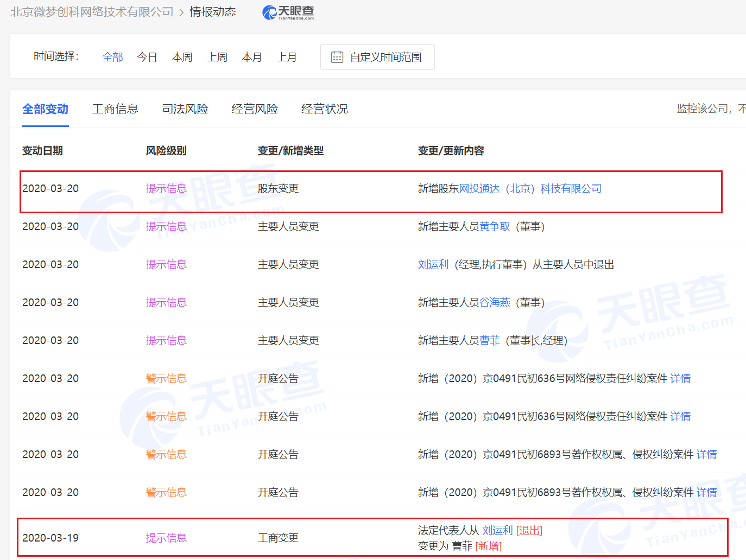The height and width of the screenshot is (560, 746).
Task: Go to the 经营风险 tab
Action: tap(255, 109)
